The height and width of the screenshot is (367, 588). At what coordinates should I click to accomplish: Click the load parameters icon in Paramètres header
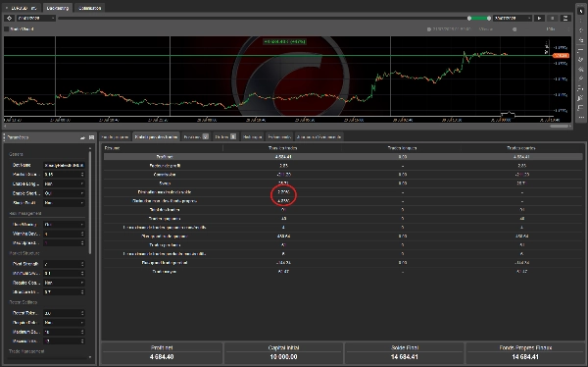pos(83,137)
